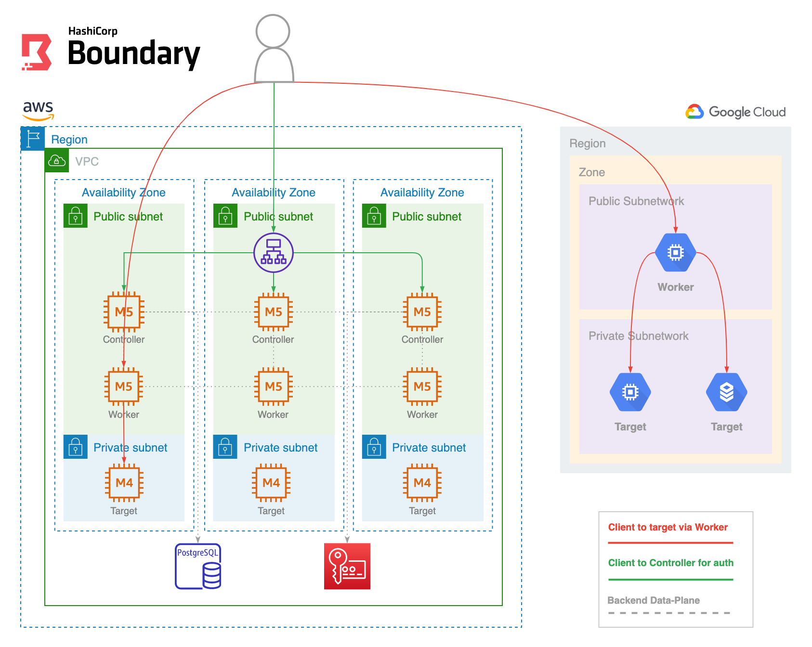This screenshot has height=647, width=812.
Task: Click the third zone 'Private subnet' label
Action: click(429, 448)
